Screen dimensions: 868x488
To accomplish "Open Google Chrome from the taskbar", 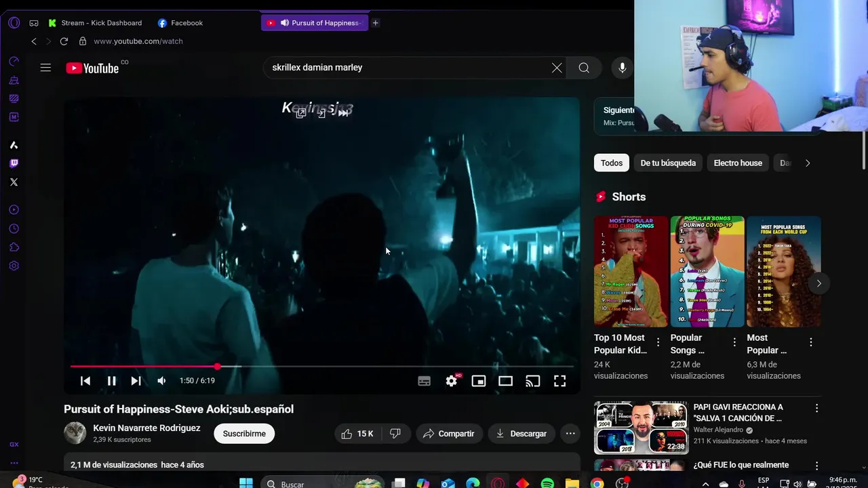I will click(597, 483).
